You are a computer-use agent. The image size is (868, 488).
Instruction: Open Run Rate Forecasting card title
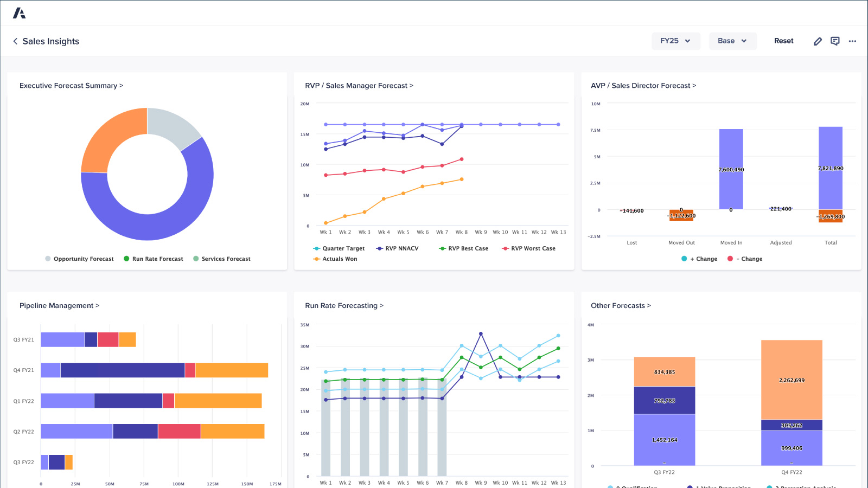344,306
